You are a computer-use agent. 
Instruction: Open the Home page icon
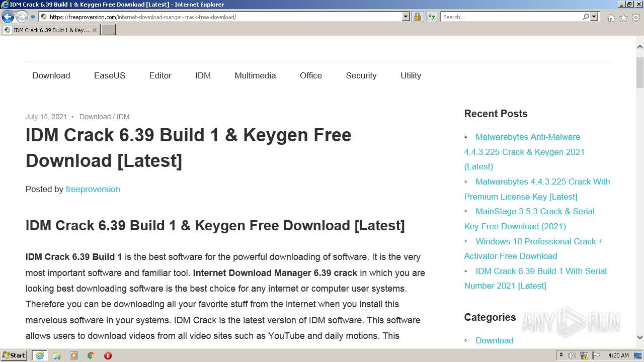coord(611,18)
